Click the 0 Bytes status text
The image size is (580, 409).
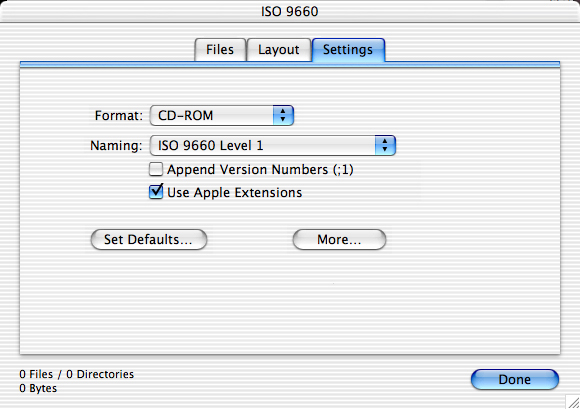coord(38,388)
